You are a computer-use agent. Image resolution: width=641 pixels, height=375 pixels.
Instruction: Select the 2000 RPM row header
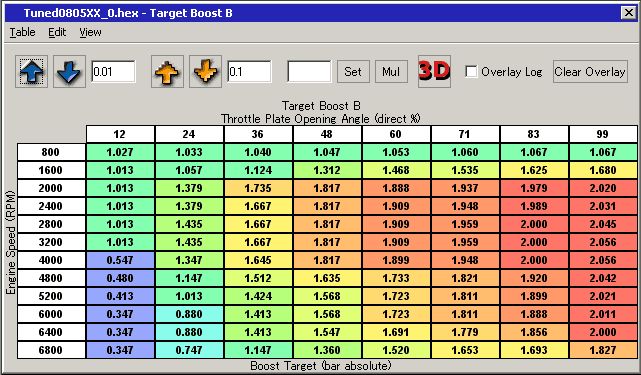51,188
